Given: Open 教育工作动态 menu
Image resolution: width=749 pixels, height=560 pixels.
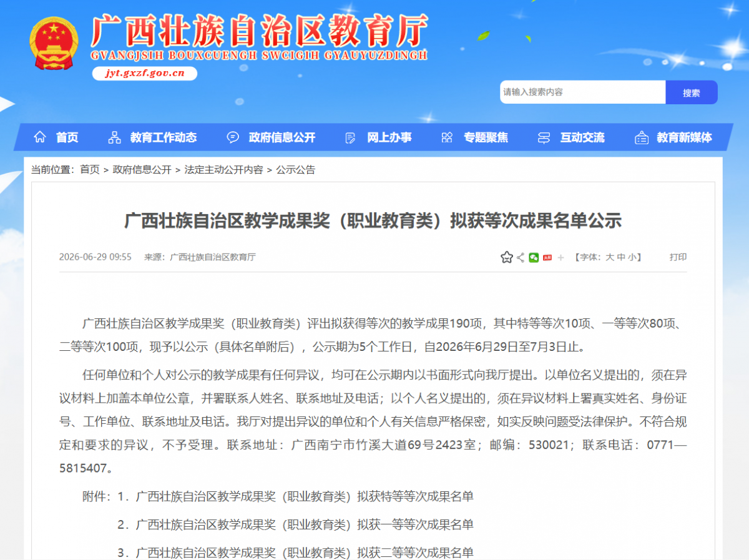Looking at the screenshot, I should (164, 137).
